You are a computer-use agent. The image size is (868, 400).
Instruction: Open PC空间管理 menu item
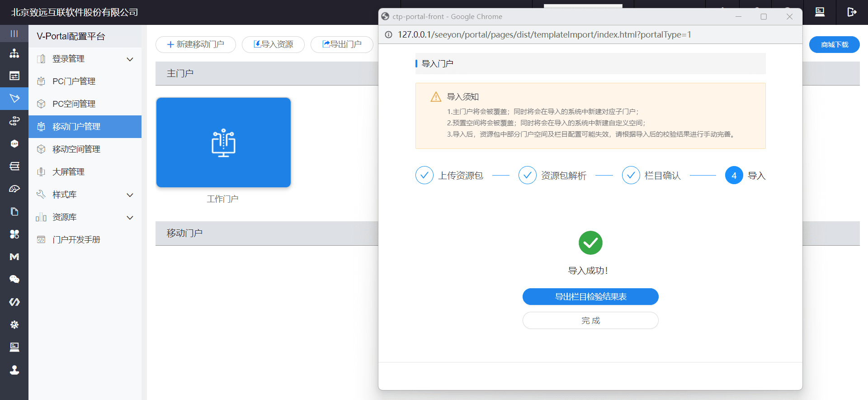85,104
